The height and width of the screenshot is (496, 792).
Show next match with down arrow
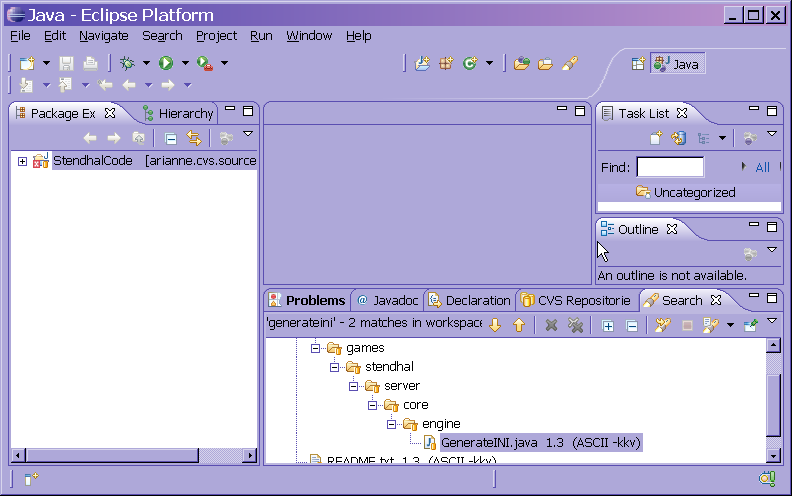click(x=494, y=325)
